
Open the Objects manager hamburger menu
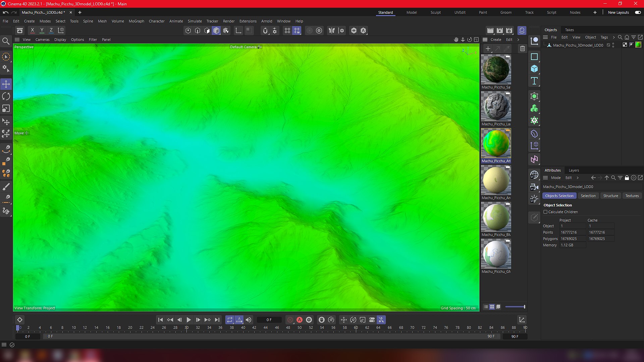pyautogui.click(x=545, y=37)
